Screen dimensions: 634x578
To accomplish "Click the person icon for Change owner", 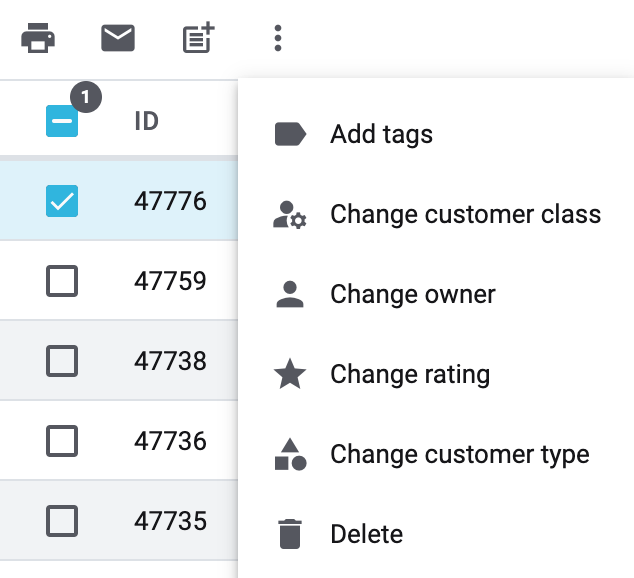I will pos(290,294).
